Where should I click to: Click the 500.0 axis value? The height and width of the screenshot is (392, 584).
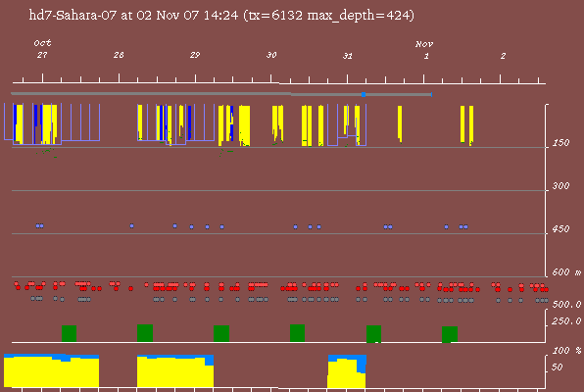(x=566, y=305)
